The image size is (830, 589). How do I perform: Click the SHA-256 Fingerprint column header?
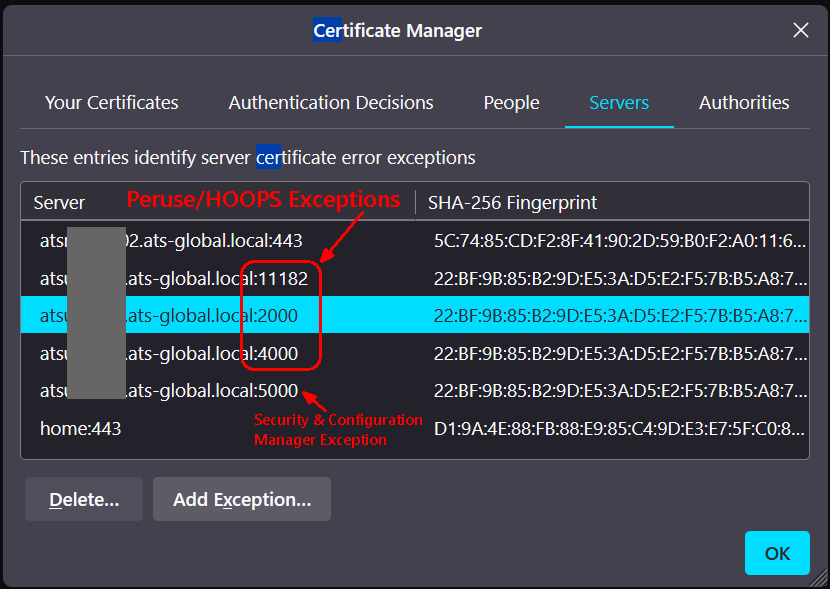(512, 203)
